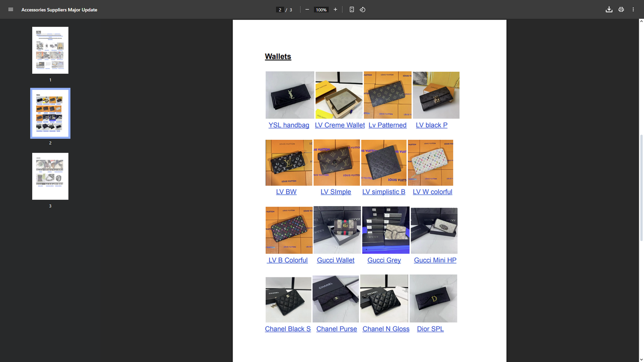Toggle the sidebar menu icon

tap(11, 9)
